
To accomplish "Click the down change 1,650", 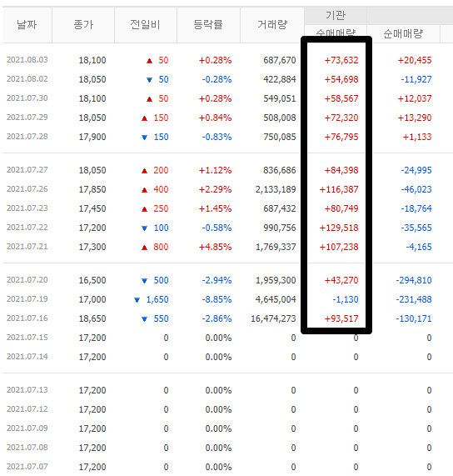I will point(157,299).
